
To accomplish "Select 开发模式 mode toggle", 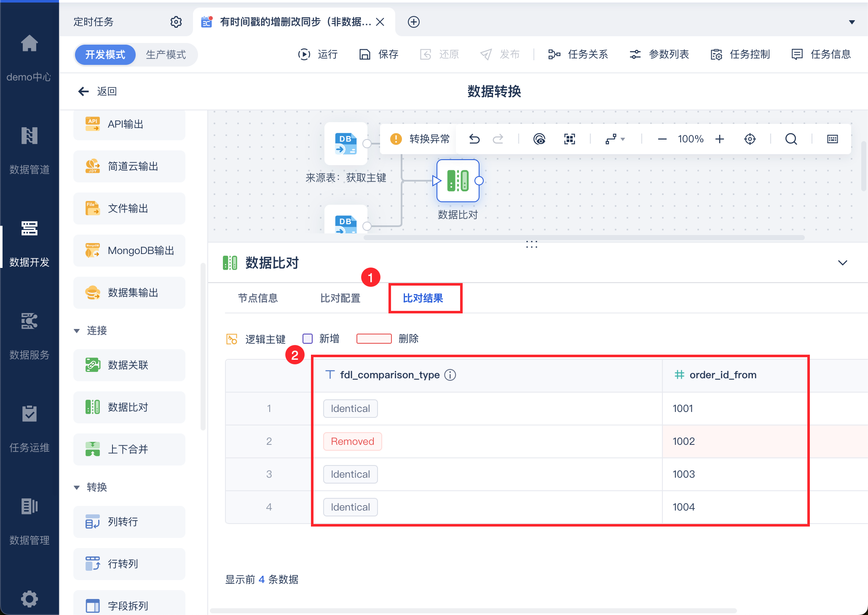I will tap(105, 55).
